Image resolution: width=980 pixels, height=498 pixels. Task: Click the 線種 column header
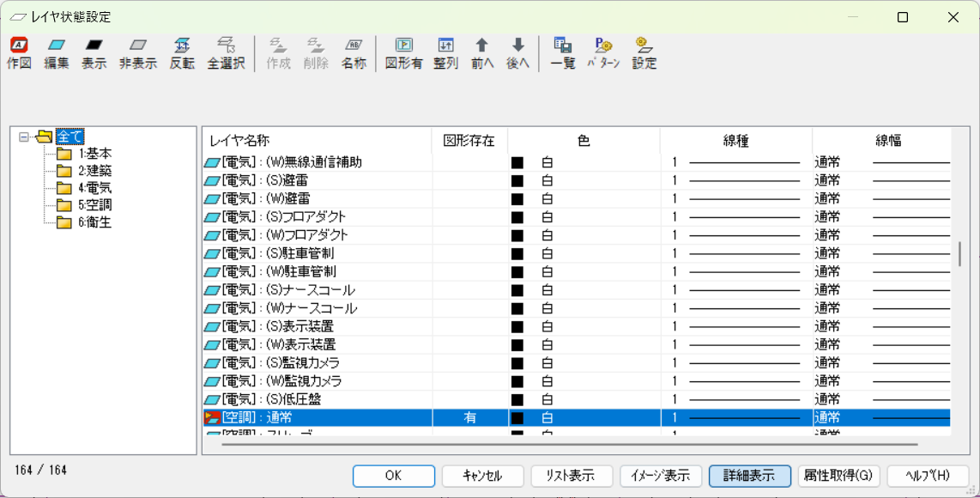pos(735,141)
